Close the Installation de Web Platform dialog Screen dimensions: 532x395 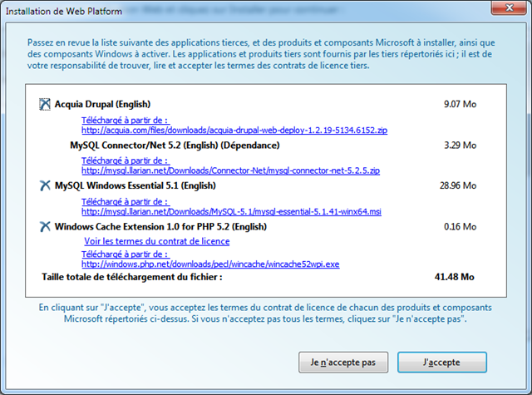pos(509,7)
